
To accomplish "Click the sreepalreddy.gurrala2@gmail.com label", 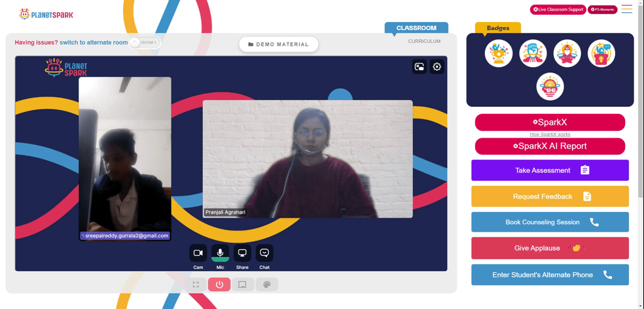I will (x=125, y=236).
